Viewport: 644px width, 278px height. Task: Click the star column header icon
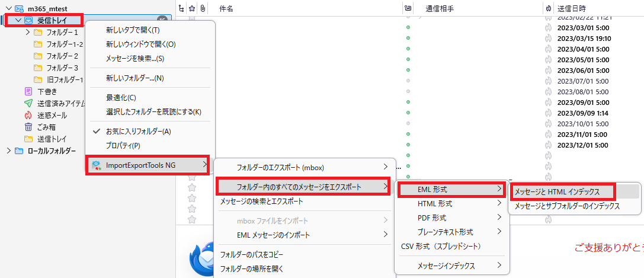coord(192,8)
